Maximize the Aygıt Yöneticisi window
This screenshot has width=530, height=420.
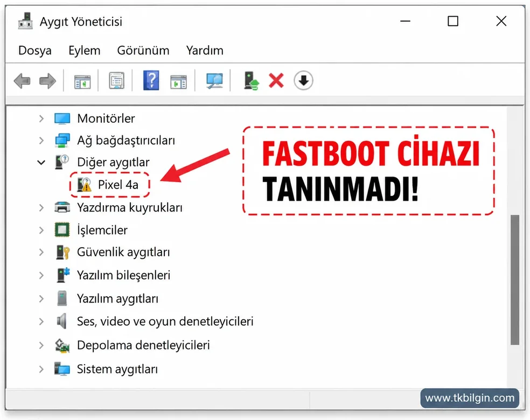click(453, 22)
